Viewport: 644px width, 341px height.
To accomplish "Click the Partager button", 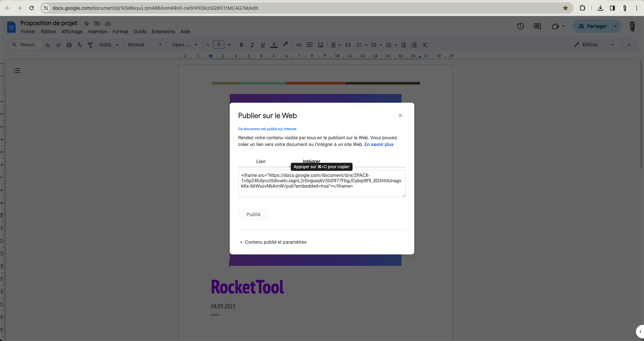I will pyautogui.click(x=592, y=26).
